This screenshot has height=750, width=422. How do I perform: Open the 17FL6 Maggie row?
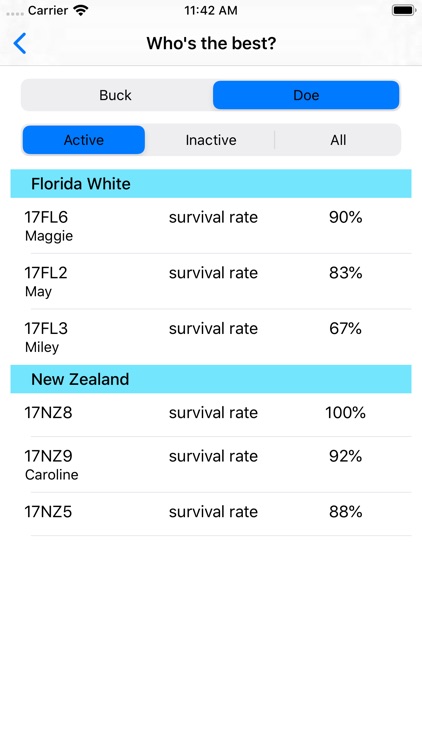point(211,226)
